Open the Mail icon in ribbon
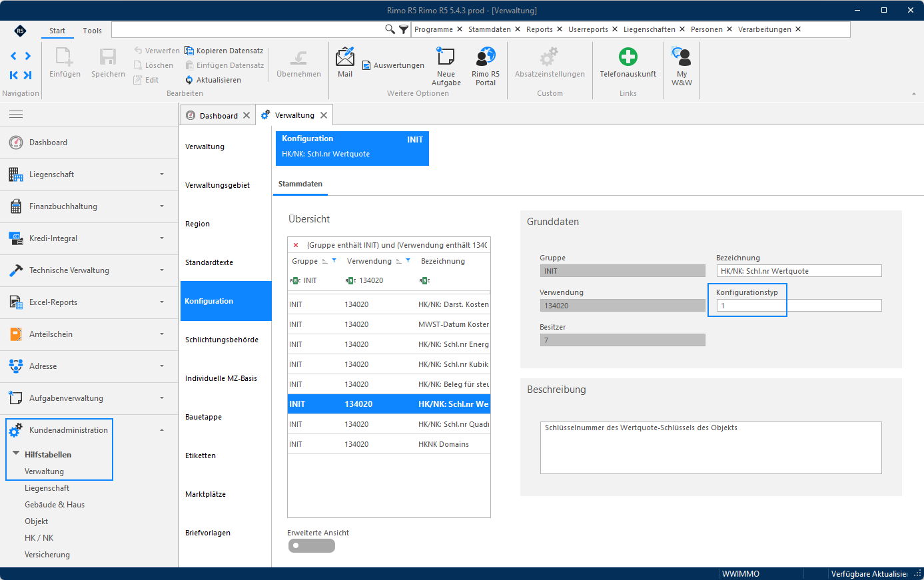 click(345, 57)
